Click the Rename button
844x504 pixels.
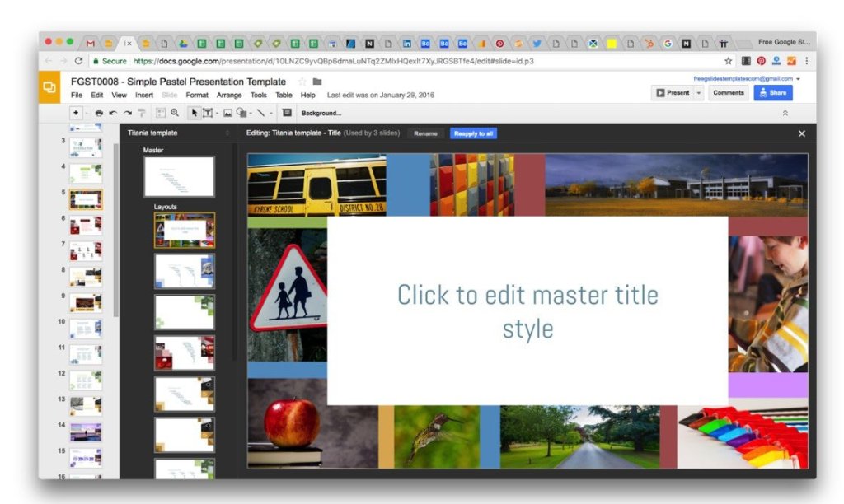point(425,133)
